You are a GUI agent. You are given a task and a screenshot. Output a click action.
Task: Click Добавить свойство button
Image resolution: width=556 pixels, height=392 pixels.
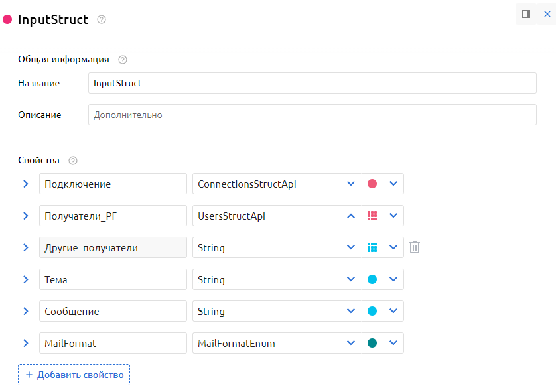[x=74, y=375]
